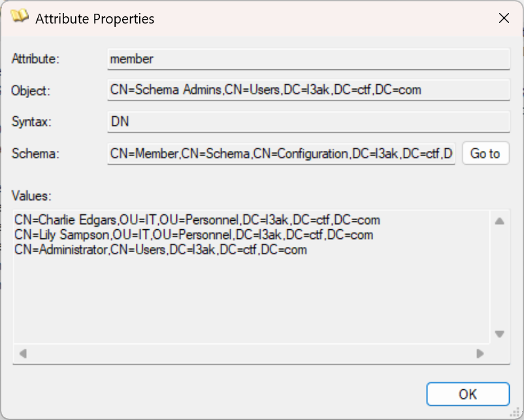Click the Schema label
This screenshot has height=420, width=524.
pos(35,153)
